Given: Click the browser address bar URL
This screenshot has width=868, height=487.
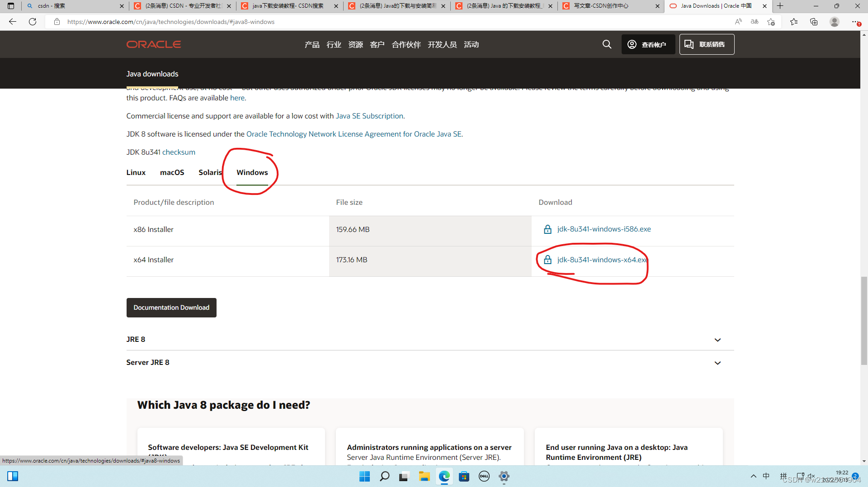Looking at the screenshot, I should coord(171,22).
